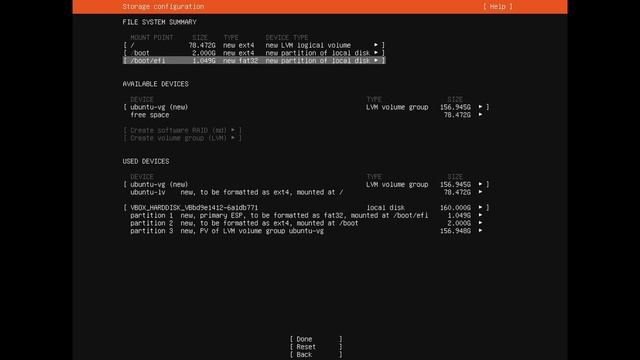Click the Done button
640x360 pixels.
click(x=316, y=339)
